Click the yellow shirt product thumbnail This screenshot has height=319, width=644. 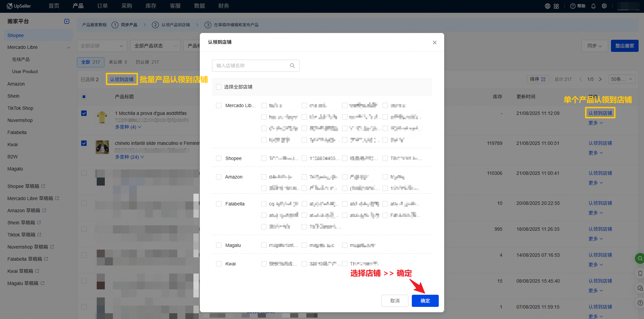pos(102,117)
